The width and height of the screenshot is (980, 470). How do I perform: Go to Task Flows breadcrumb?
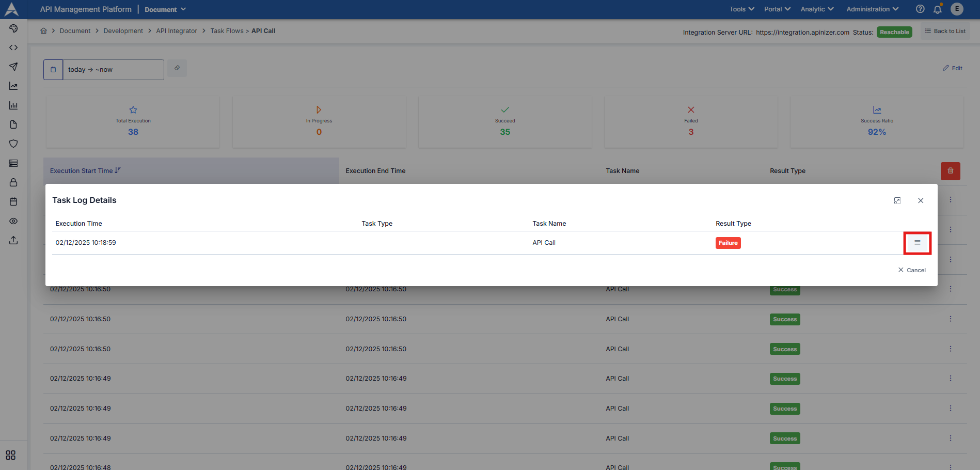(227, 31)
